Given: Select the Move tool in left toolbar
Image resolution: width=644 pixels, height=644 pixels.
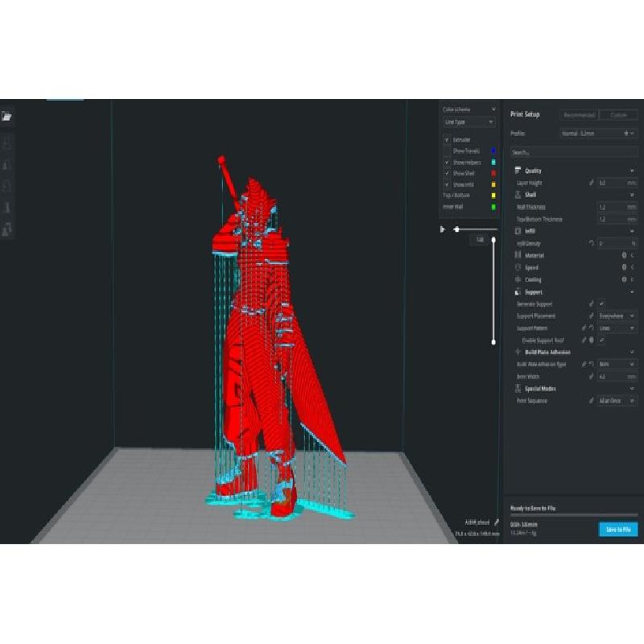Looking at the screenshot, I should pyautogui.click(x=6, y=143).
